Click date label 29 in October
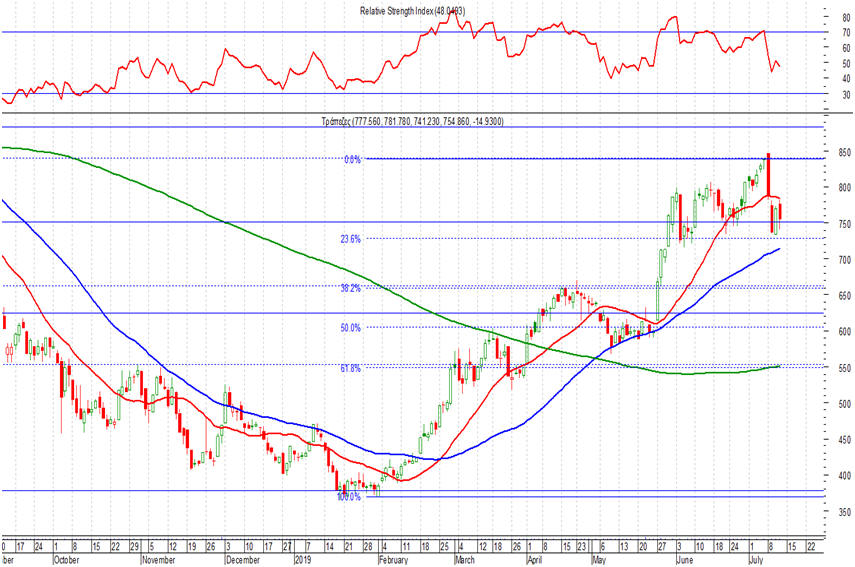 (134, 547)
